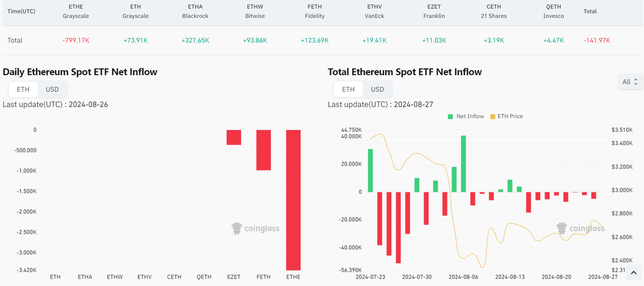The height and width of the screenshot is (286, 644).
Task: Select ETH unit for the Total Net Inflow chart
Action: pyautogui.click(x=348, y=89)
